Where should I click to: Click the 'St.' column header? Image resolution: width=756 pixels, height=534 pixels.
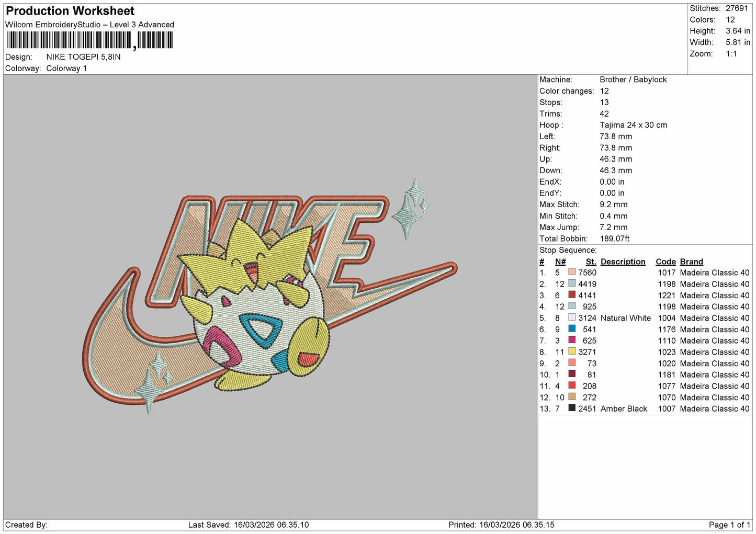coord(591,262)
